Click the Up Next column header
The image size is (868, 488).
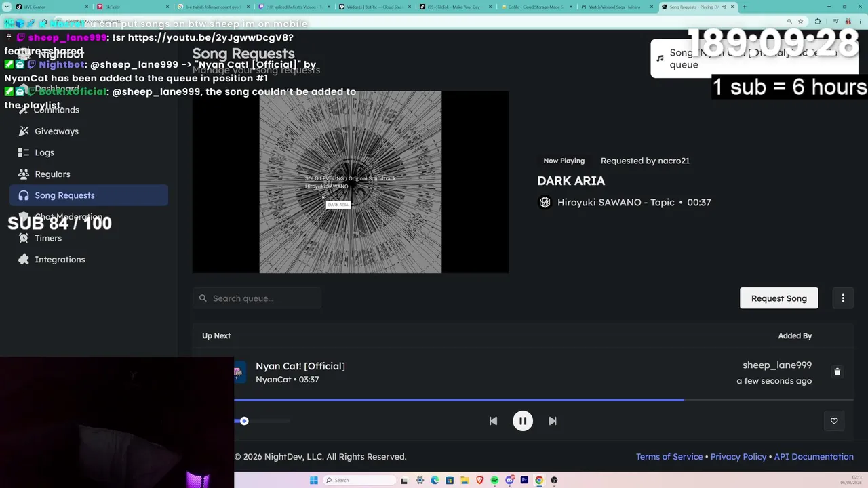point(216,335)
